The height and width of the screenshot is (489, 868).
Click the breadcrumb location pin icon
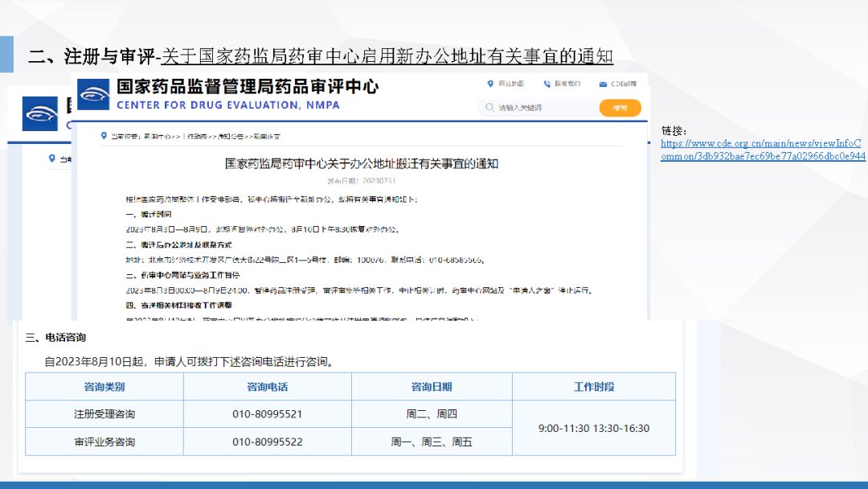(104, 136)
